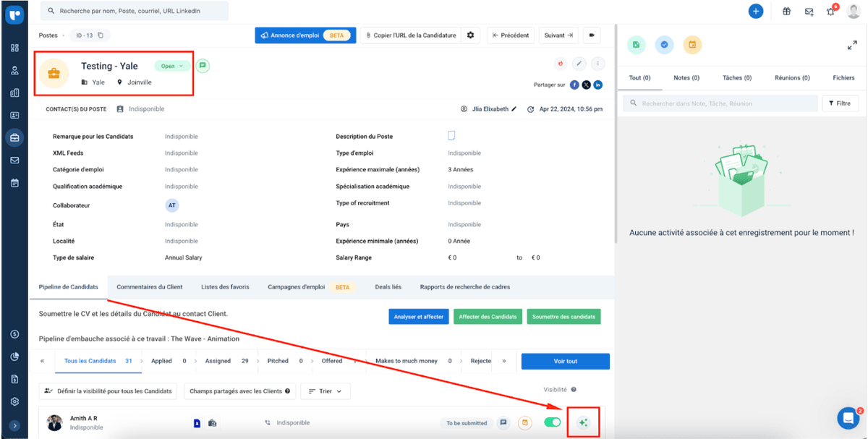This screenshot has height=439, width=868.
Task: Toggle visibility switch for Amith A R
Action: [553, 422]
